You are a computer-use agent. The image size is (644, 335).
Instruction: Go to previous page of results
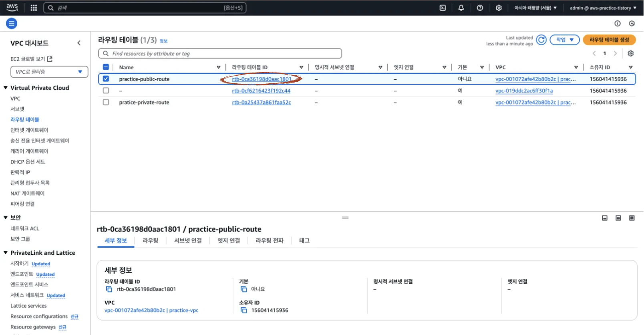click(594, 53)
